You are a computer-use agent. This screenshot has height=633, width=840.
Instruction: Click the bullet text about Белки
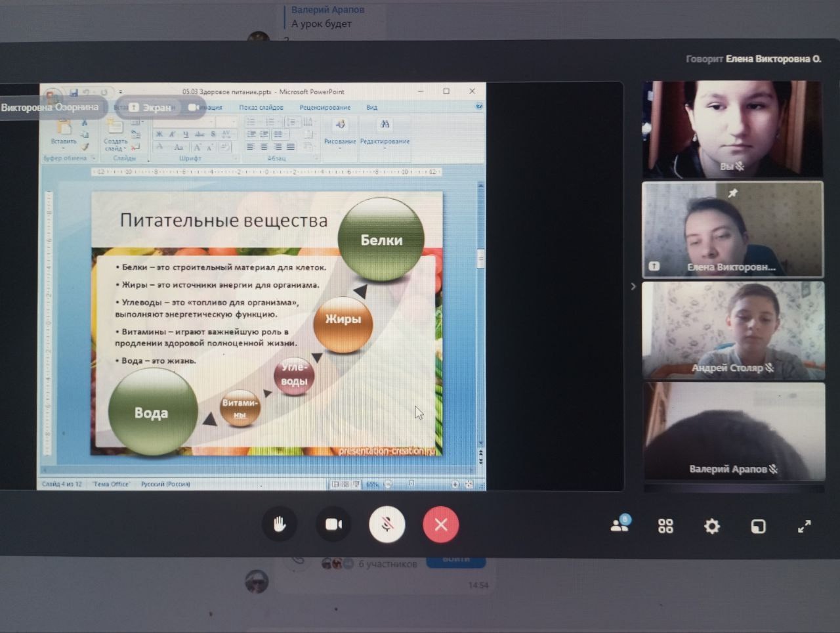[220, 267]
